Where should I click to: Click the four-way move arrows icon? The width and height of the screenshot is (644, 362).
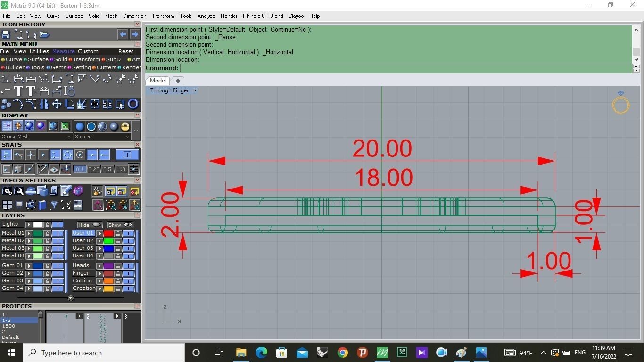tap(57, 104)
